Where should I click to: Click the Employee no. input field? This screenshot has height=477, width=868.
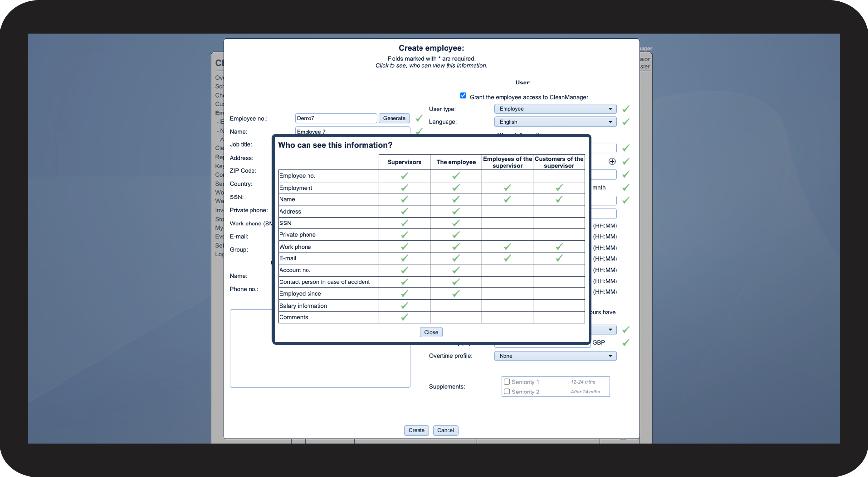tap(336, 118)
